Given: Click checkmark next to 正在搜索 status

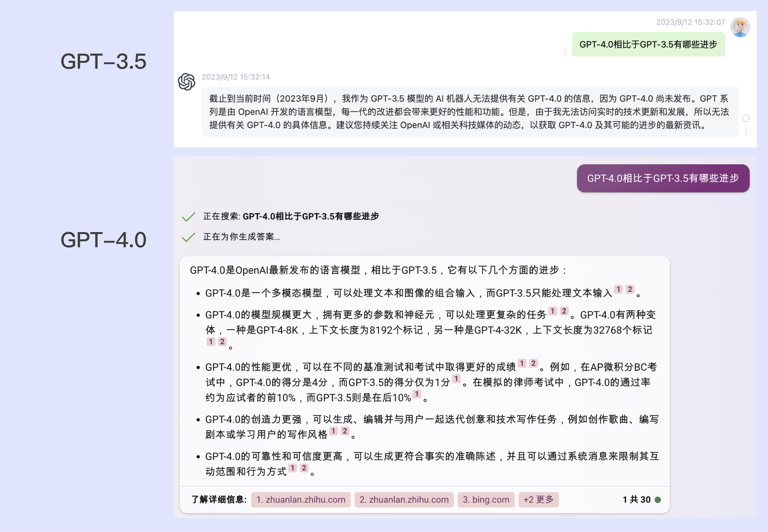Looking at the screenshot, I should pos(189,216).
